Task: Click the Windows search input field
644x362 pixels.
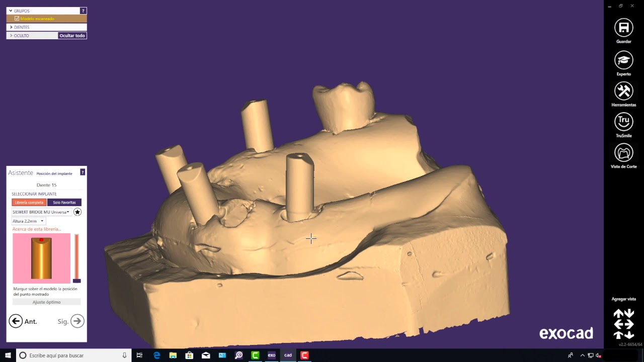Action: (74, 355)
